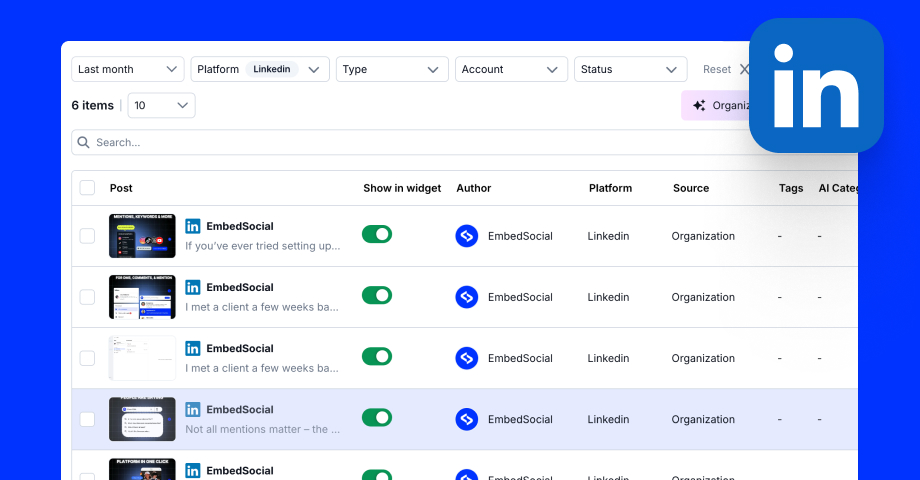Click the Author column header
The image size is (920, 480).
pyautogui.click(x=473, y=188)
